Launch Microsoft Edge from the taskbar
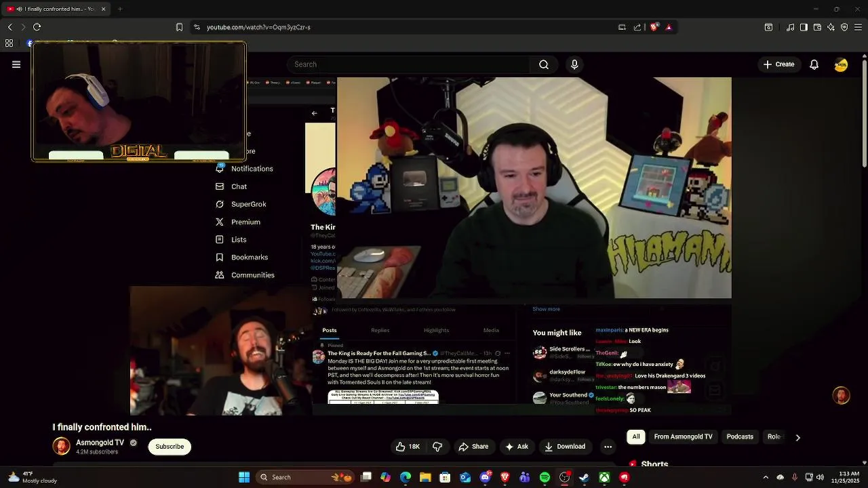 [406, 477]
